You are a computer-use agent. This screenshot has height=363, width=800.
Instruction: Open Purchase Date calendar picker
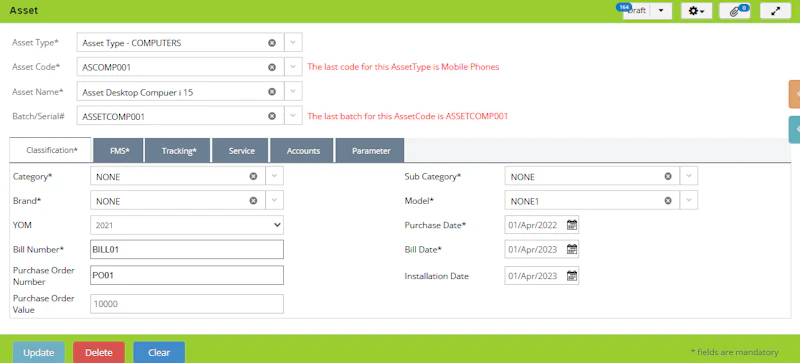click(572, 225)
